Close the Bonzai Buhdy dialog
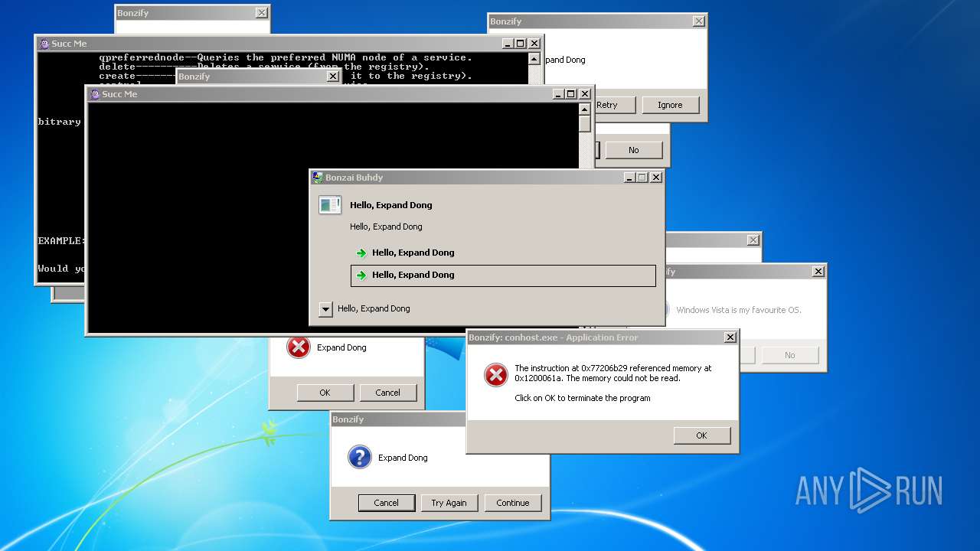980x551 pixels. 655,178
